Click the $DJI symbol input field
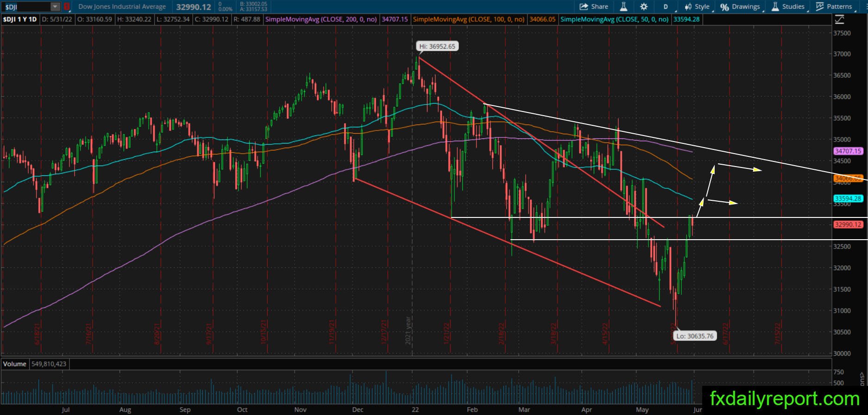Image resolution: width=868 pixels, height=415 pixels. [x=26, y=7]
